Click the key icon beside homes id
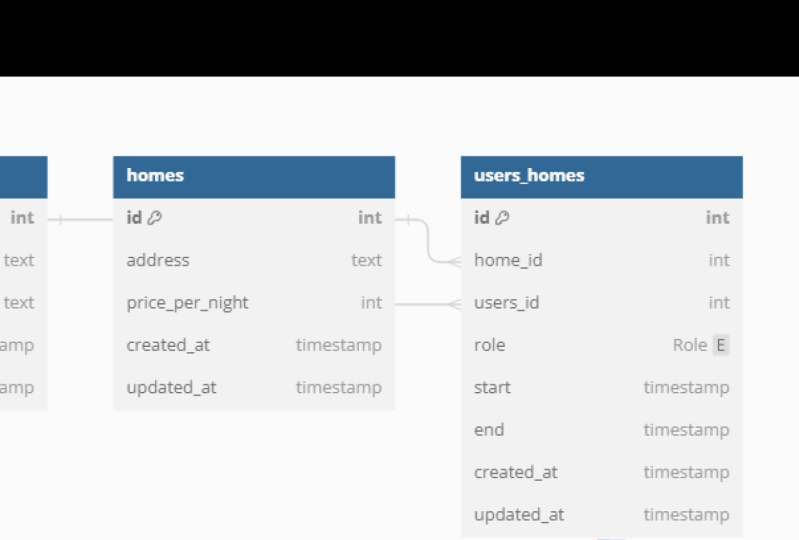 click(x=154, y=218)
